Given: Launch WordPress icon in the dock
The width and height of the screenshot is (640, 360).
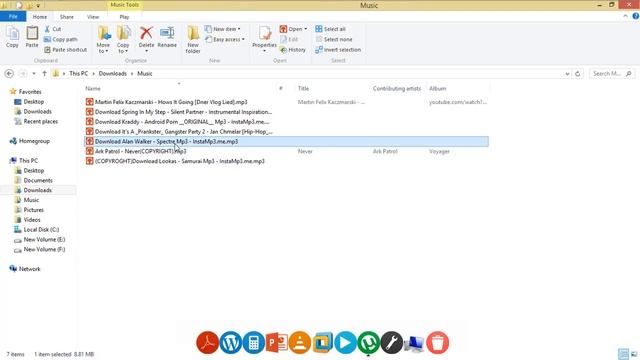Looking at the screenshot, I should pyautogui.click(x=231, y=342).
